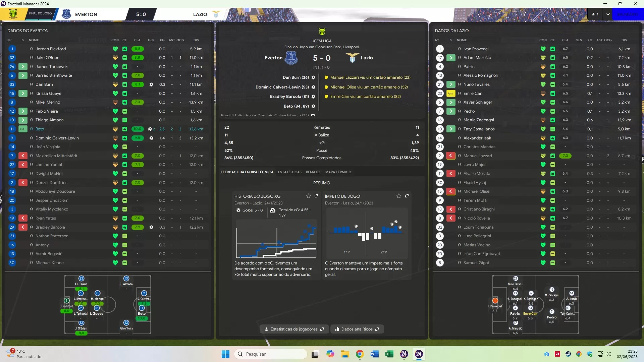Click the red substituted-off arrow for Michael Olise
Viewport: 644px width, 362px height.
click(x=451, y=191)
